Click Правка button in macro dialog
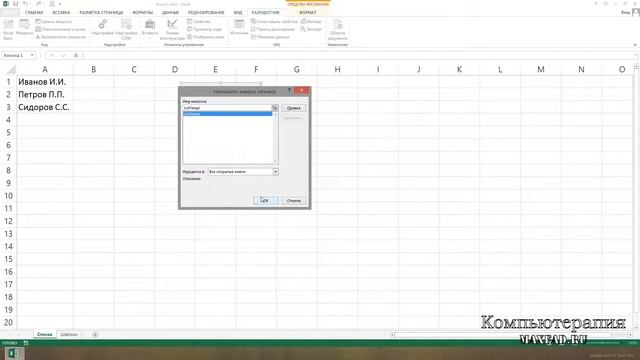Image resolution: width=640 pixels, height=360 pixels. [294, 108]
